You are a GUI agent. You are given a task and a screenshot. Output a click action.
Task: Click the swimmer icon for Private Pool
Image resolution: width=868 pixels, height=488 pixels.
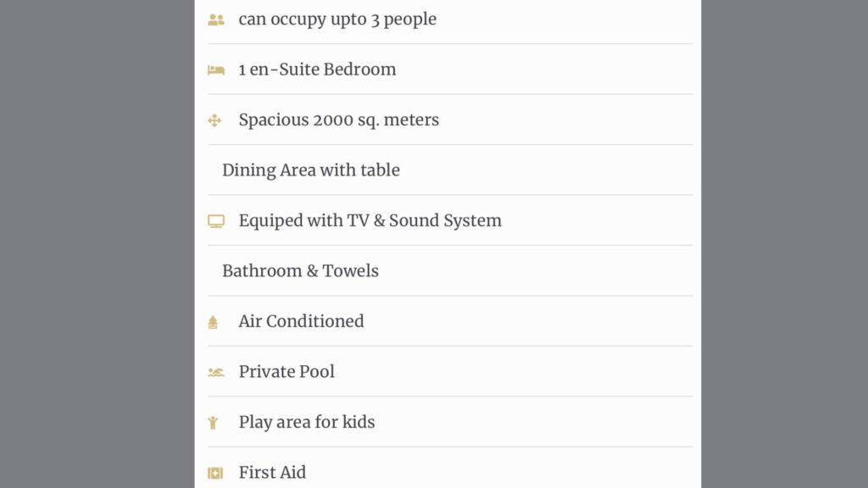tap(216, 372)
